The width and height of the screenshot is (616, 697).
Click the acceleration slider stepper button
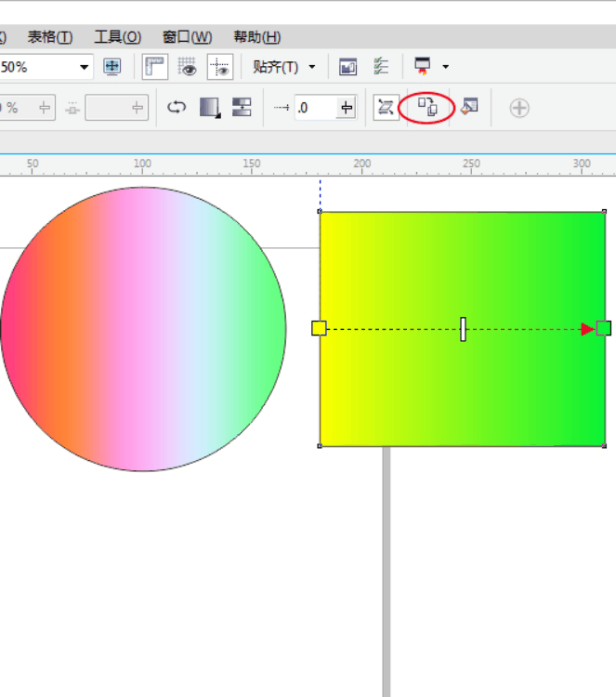(x=347, y=108)
